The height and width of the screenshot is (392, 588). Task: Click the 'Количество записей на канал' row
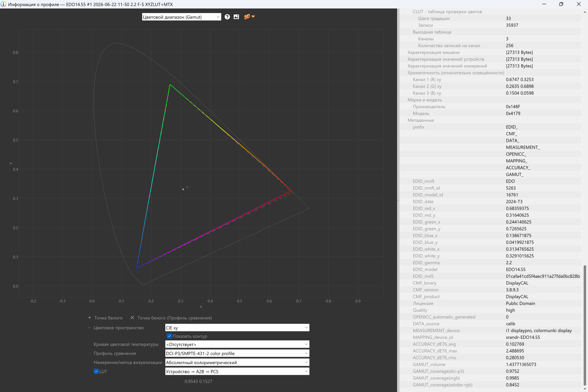point(491,45)
